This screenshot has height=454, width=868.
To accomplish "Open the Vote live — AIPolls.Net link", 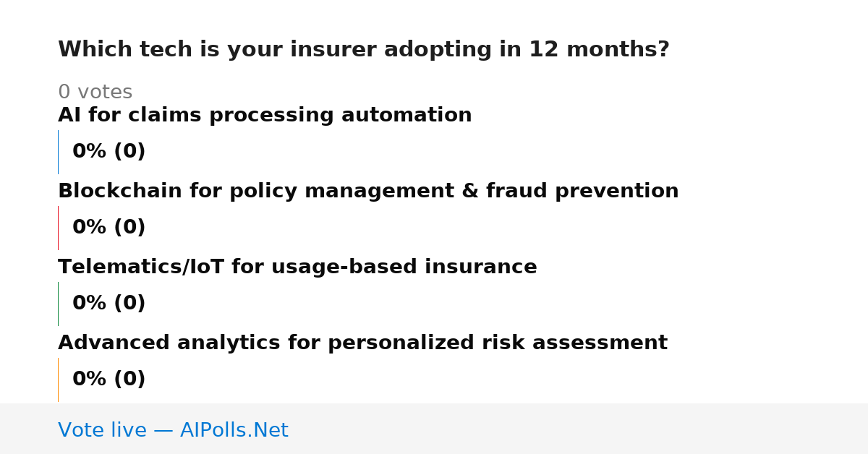I will coord(173,431).
